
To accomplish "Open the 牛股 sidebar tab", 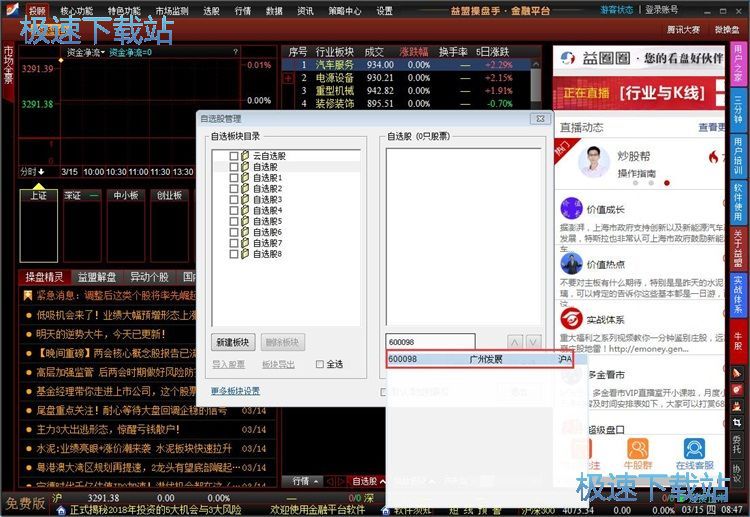I will click(x=739, y=341).
